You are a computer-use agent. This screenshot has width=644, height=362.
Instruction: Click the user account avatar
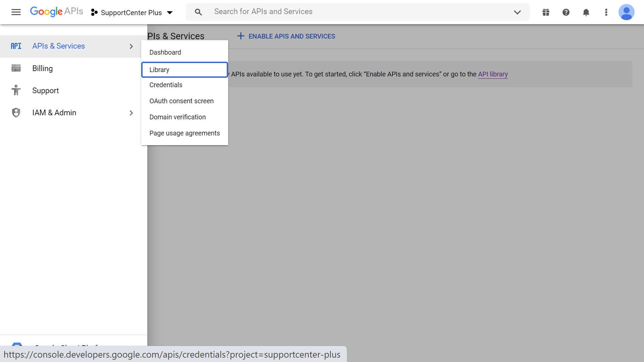click(626, 12)
